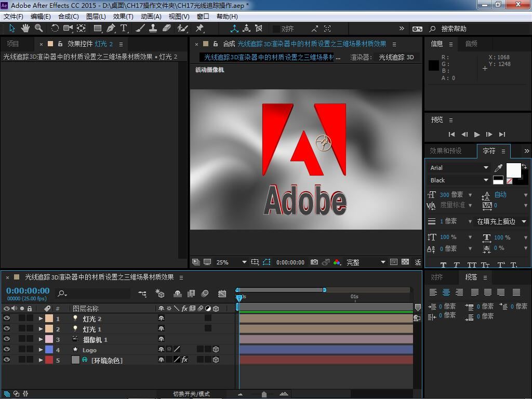Open the 文件(F) menu
The width and height of the screenshot is (532, 399).
tap(13, 16)
